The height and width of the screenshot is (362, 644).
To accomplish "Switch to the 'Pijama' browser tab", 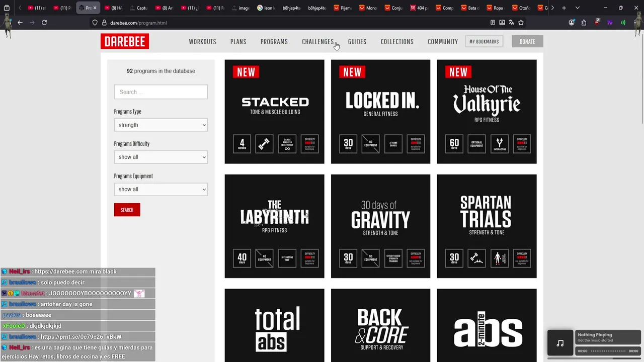I will coord(343,8).
